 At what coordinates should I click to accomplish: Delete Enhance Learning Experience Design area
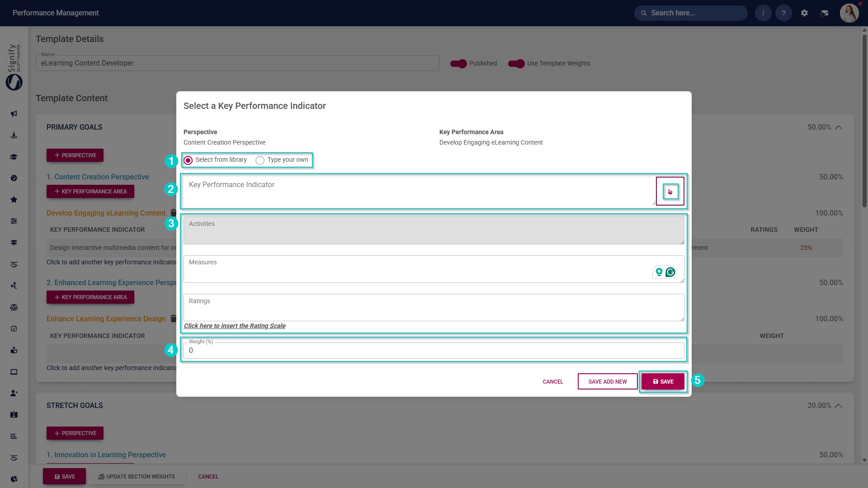tap(173, 319)
